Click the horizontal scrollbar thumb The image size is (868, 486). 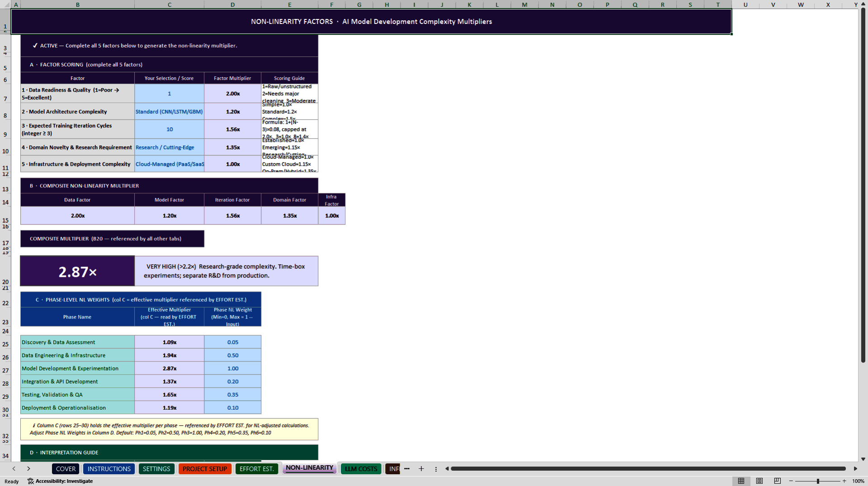[x=648, y=469]
